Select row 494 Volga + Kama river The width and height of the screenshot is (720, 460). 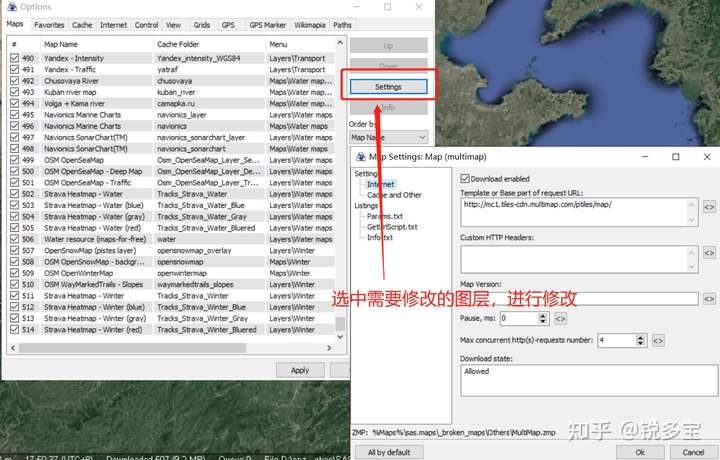point(172,103)
